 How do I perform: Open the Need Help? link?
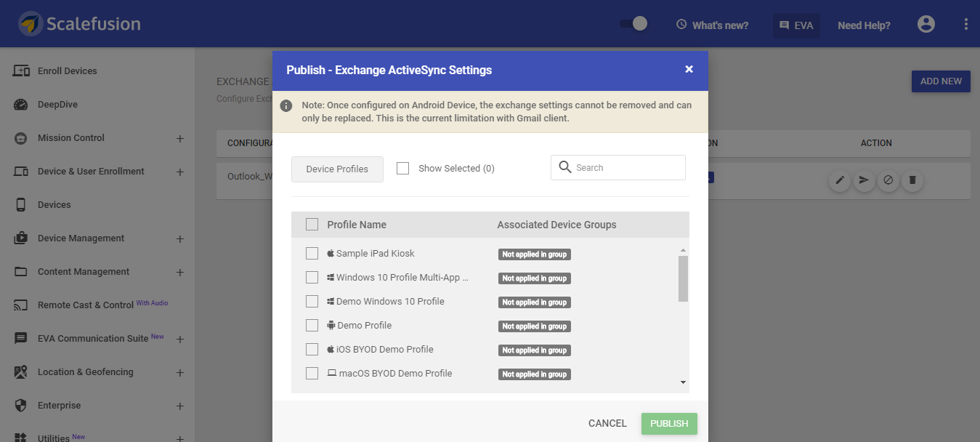coord(864,25)
